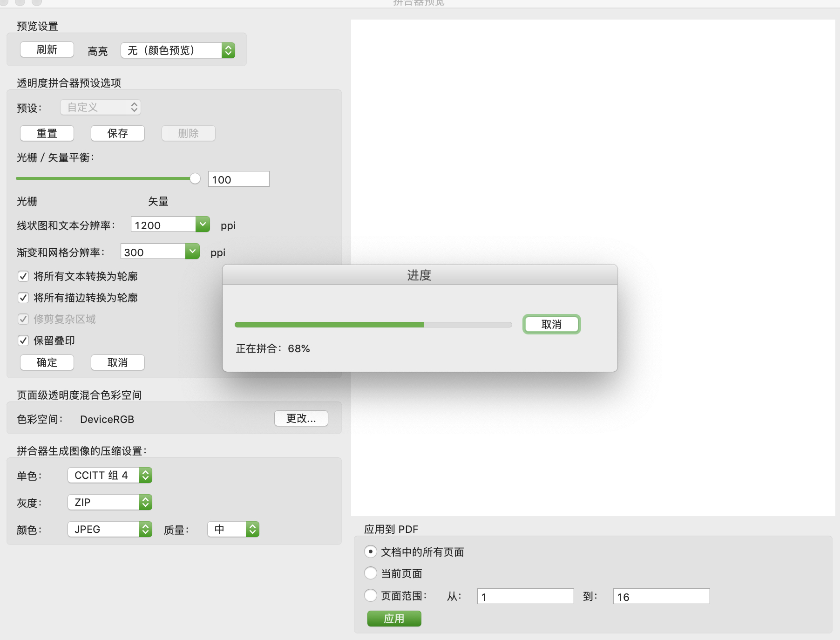Viewport: 840px width, 640px height.
Task: Click the balance value field showing 100
Action: 238,179
